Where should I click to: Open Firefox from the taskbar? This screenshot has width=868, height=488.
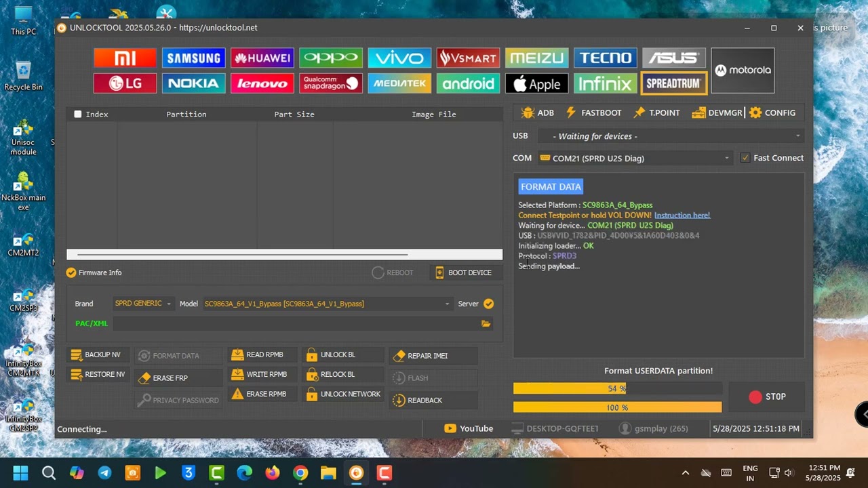(273, 473)
